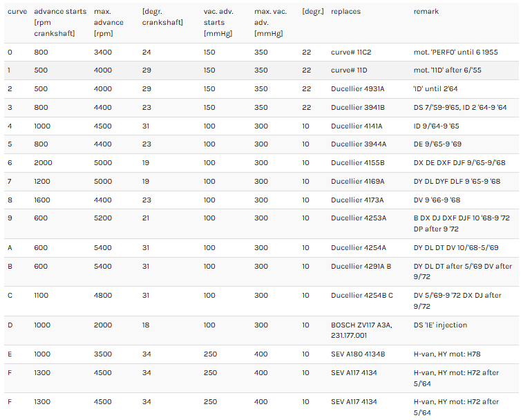Select the 'curve# 11C2' cell
Viewport: 523px width, 420px height.
[351, 52]
